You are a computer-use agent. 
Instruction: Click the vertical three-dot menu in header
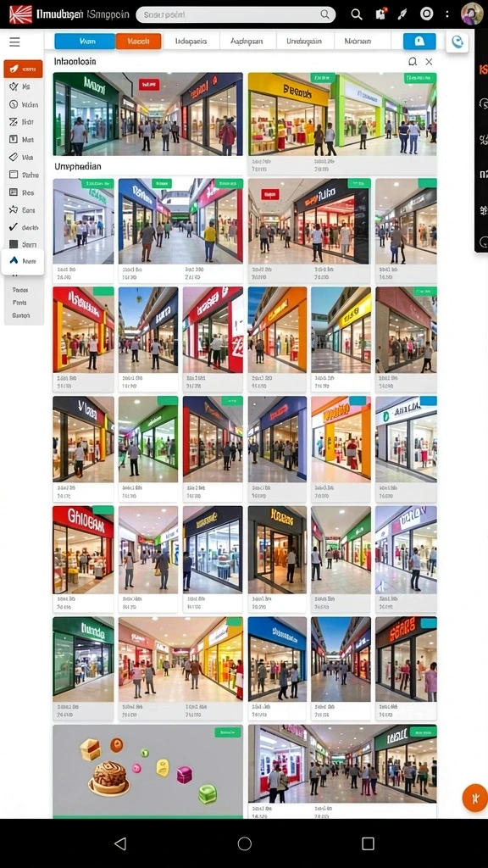click(x=447, y=14)
